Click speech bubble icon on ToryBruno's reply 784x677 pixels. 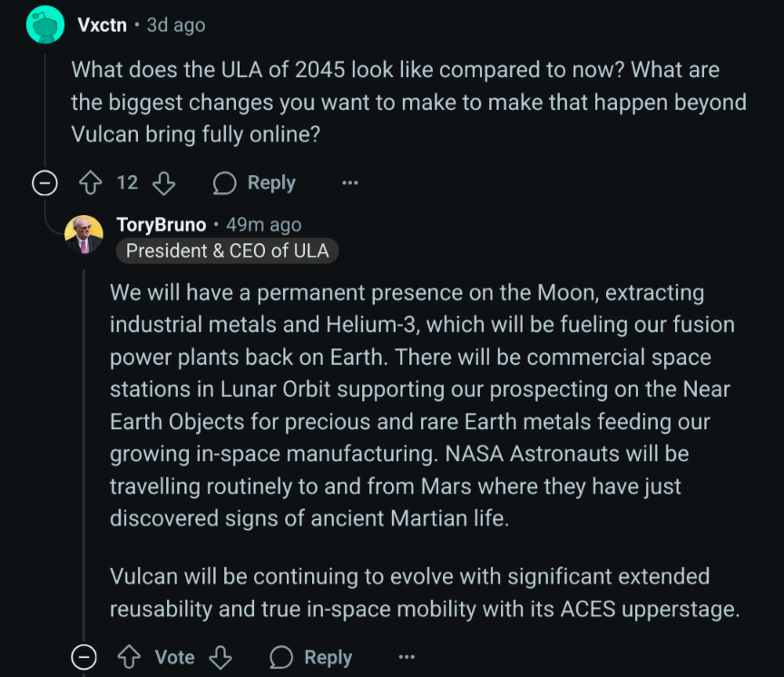(x=281, y=656)
